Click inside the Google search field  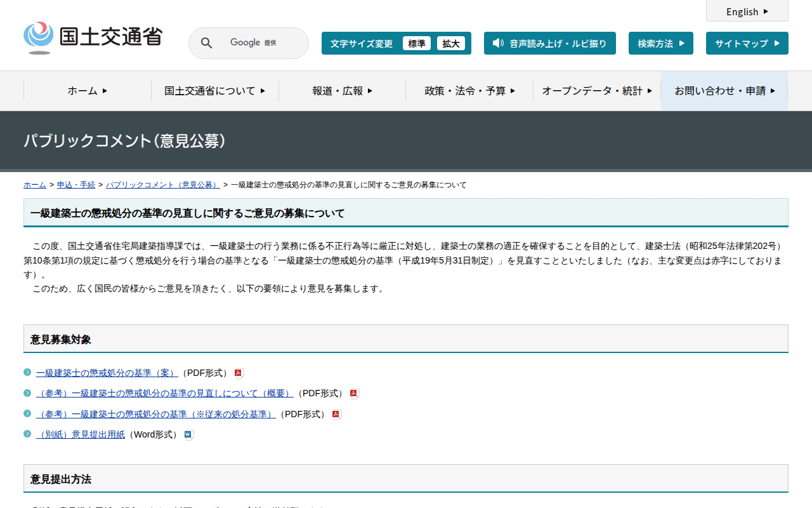coord(266,43)
